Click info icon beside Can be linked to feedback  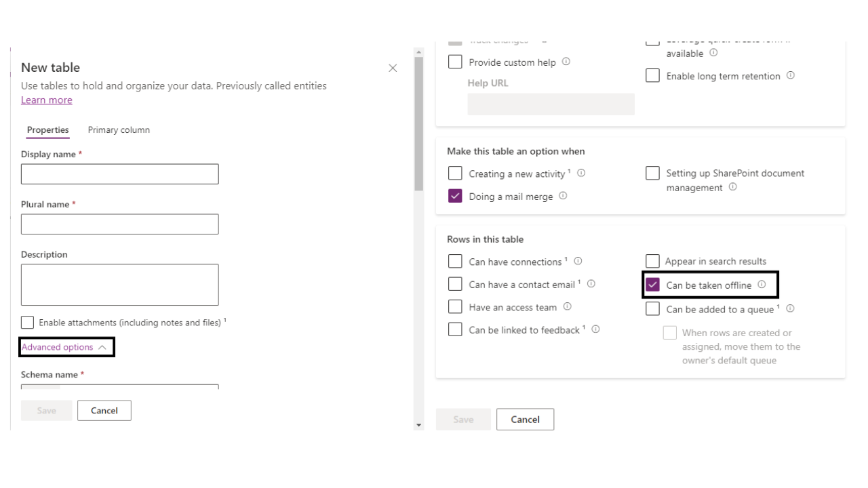click(595, 329)
